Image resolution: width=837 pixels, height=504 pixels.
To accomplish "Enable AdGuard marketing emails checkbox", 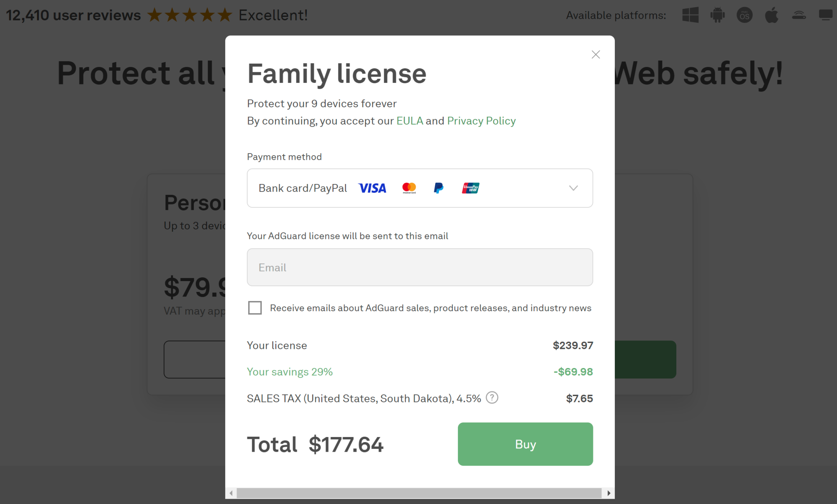I will tap(255, 308).
